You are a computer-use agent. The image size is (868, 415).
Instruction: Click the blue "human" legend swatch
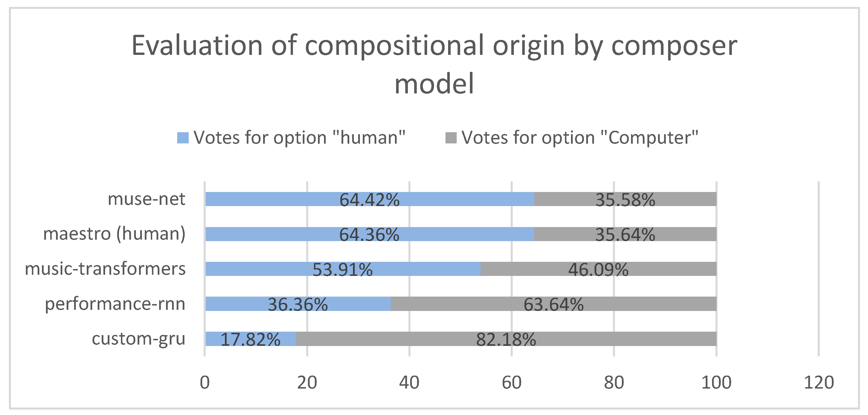(183, 138)
